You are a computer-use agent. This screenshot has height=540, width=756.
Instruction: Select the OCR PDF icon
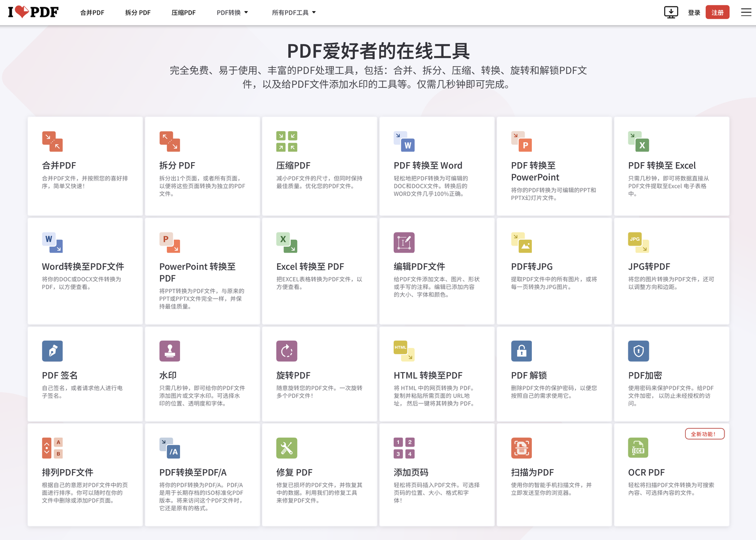click(638, 448)
